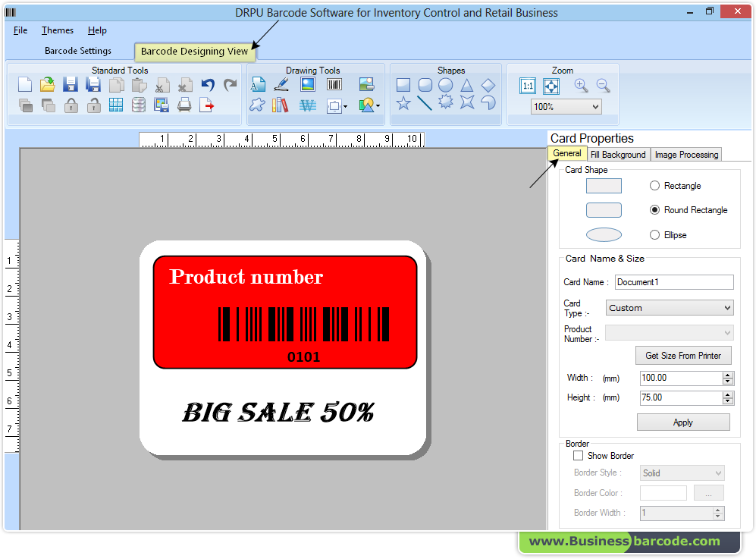Open the Card Type Custom dropdown
The image size is (756, 559).
click(x=670, y=308)
